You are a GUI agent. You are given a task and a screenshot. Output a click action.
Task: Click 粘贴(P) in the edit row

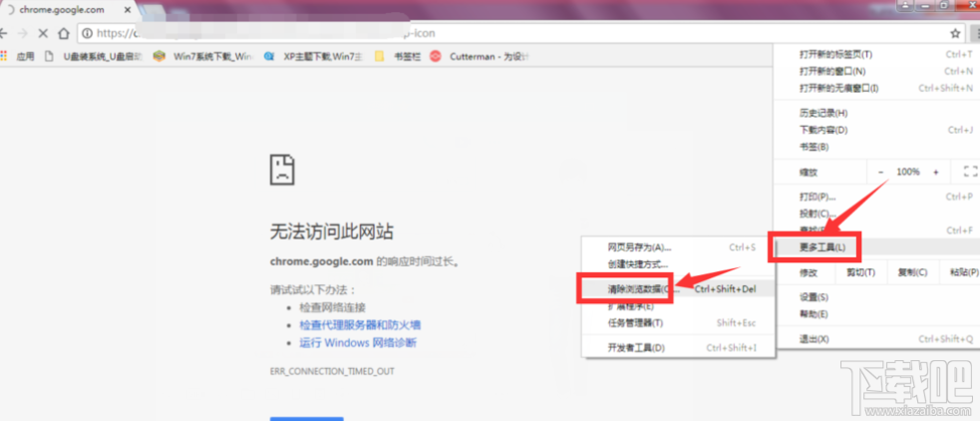tap(962, 272)
